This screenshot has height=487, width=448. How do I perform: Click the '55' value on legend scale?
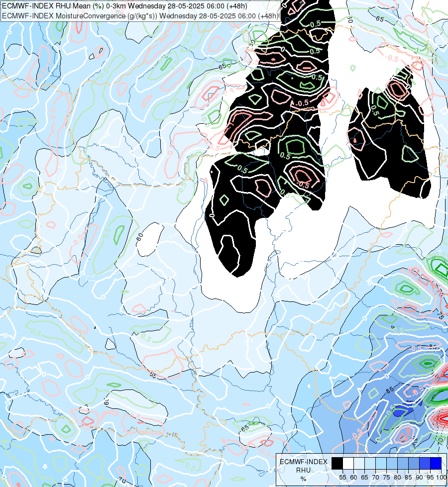point(342,478)
